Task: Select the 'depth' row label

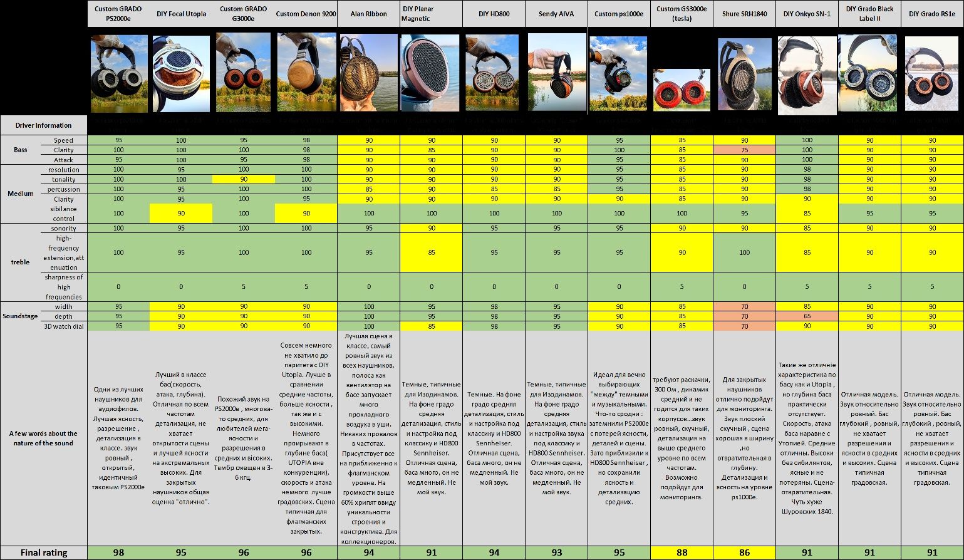Action: coord(64,316)
